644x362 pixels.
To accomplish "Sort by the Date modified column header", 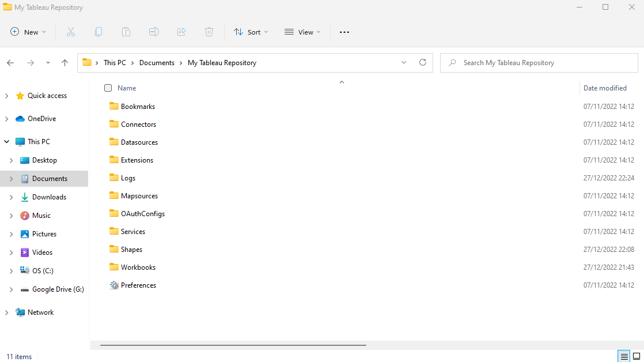I will coord(605,88).
